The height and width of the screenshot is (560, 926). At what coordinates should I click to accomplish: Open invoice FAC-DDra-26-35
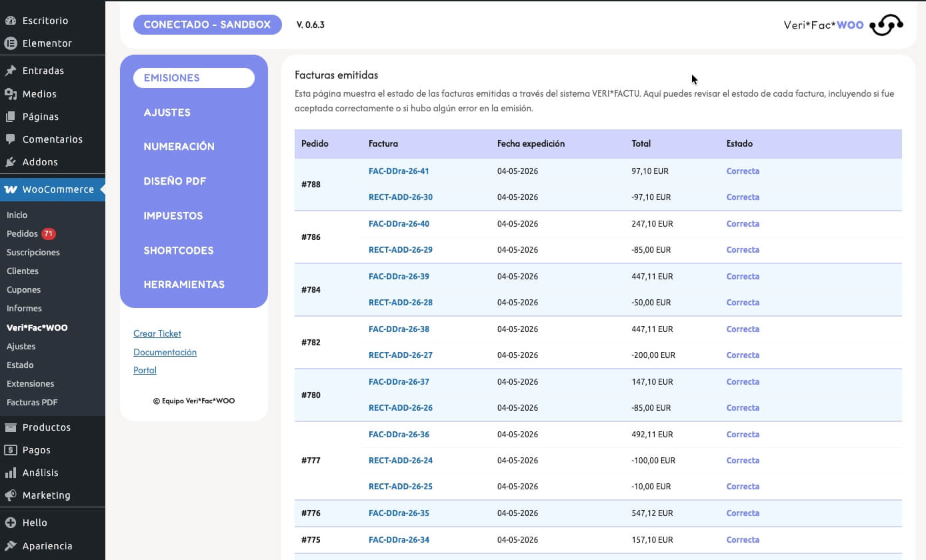click(399, 513)
